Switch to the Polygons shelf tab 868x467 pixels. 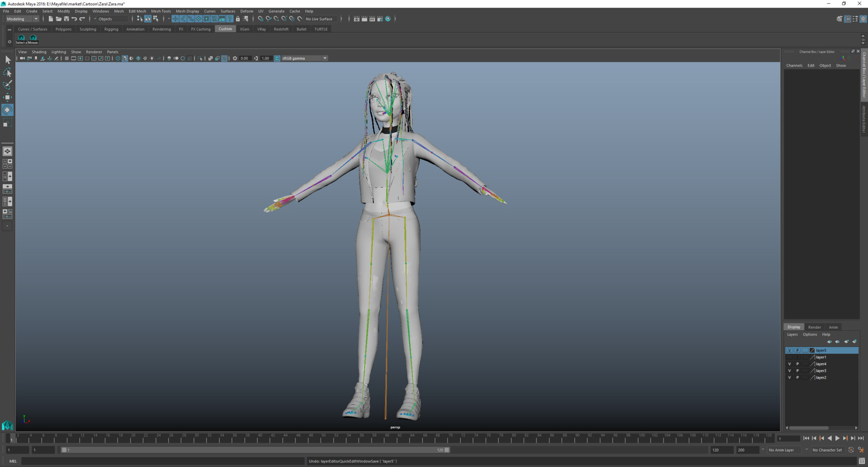tap(63, 29)
